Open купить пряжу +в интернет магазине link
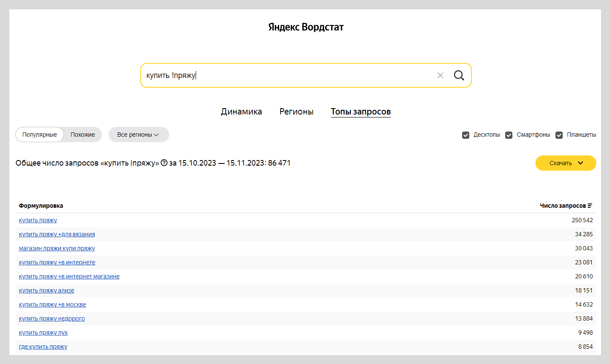610x364 pixels. click(x=69, y=276)
